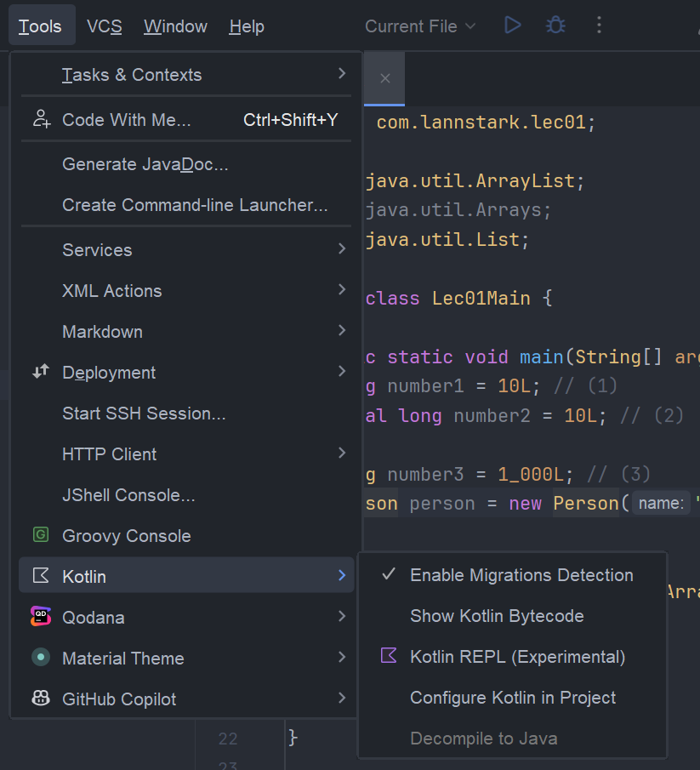This screenshot has height=770, width=700.
Task: Open the More Actions vertical dots
Action: [x=599, y=25]
